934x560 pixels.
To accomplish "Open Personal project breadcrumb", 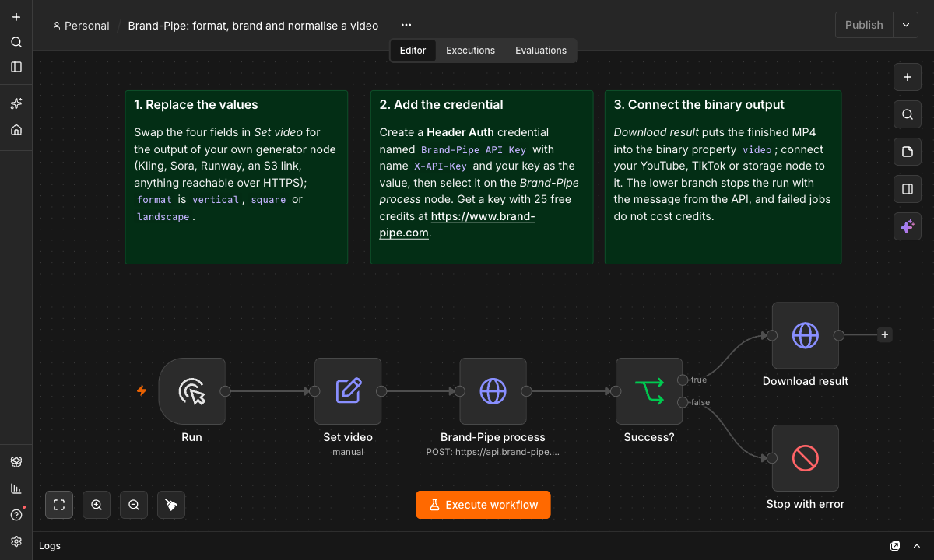I will tap(81, 26).
